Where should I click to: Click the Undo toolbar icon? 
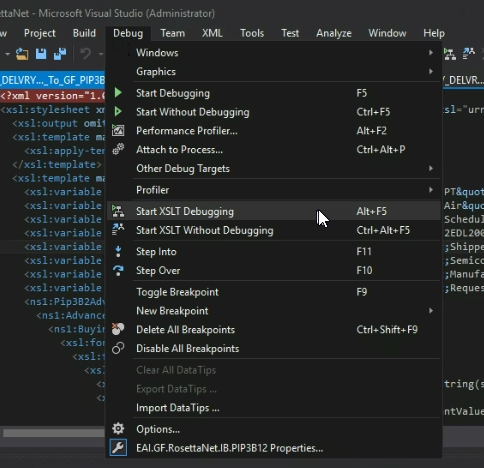86,54
